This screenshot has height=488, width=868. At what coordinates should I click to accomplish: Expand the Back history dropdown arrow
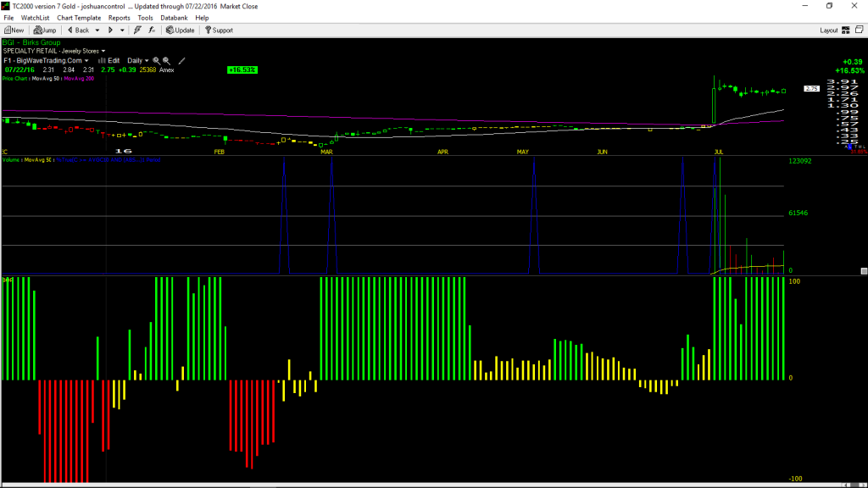click(x=97, y=30)
